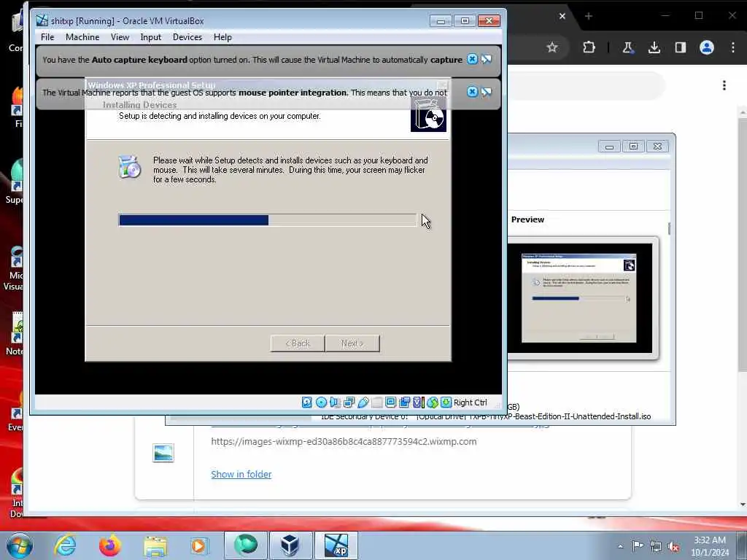Click the images-wixmp source URL text
Screen dimensions: 747x560
coord(344,441)
